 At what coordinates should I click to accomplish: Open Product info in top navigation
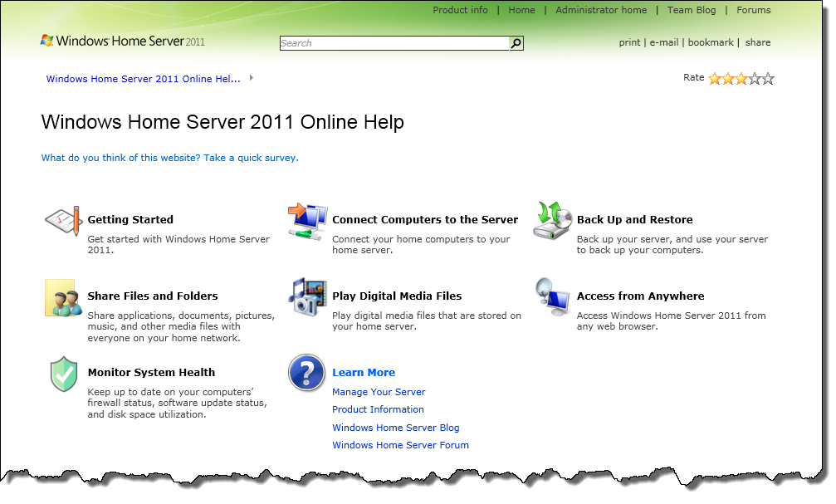click(460, 10)
